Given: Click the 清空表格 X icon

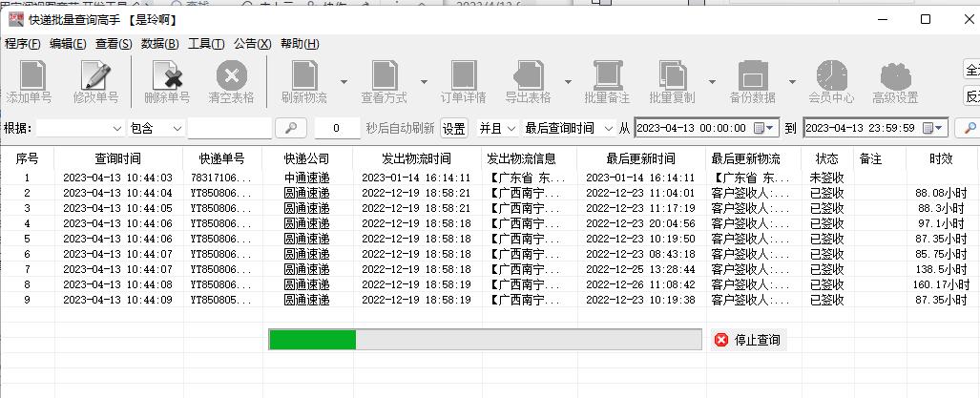Looking at the screenshot, I should click(x=231, y=75).
